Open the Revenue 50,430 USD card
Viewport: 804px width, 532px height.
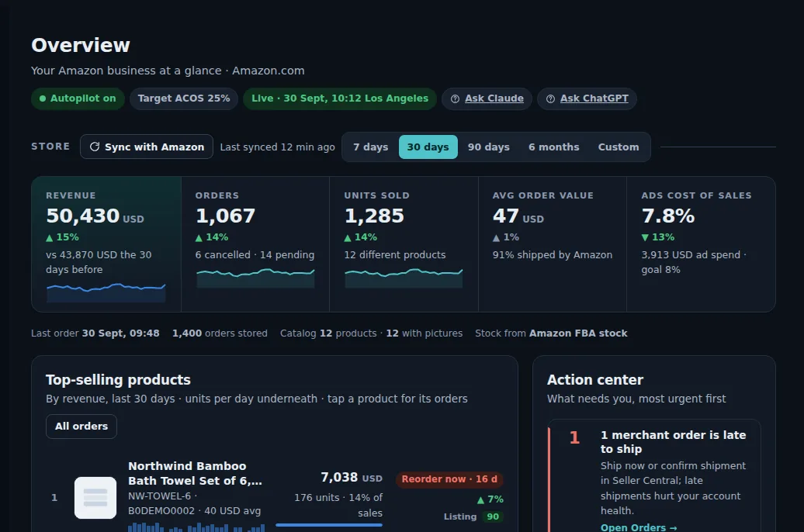[x=106, y=244]
